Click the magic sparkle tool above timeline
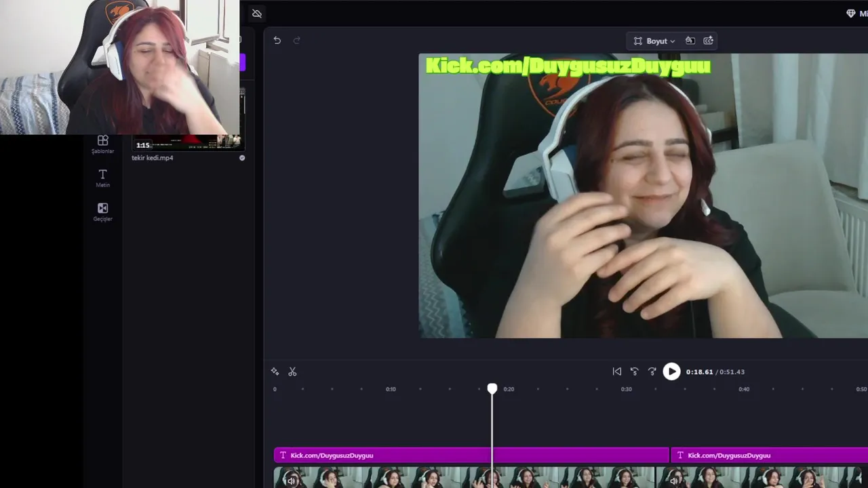This screenshot has height=488, width=868. pos(275,371)
